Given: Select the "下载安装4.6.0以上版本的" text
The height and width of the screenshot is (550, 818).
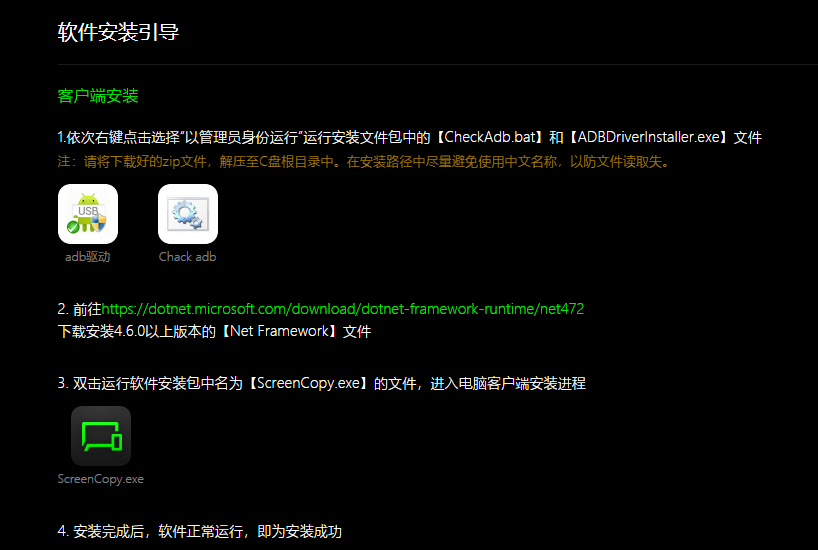Looking at the screenshot, I should (137, 331).
